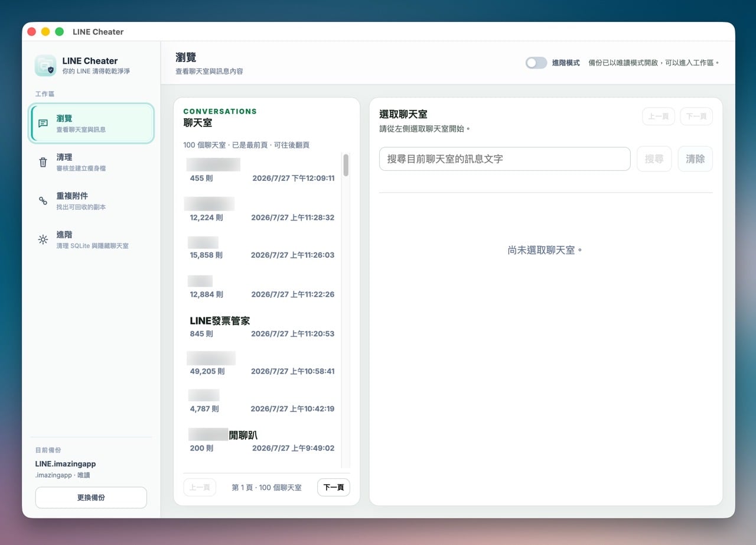Open the 瀏覽 workspace section
This screenshot has height=545, width=756.
92,124
